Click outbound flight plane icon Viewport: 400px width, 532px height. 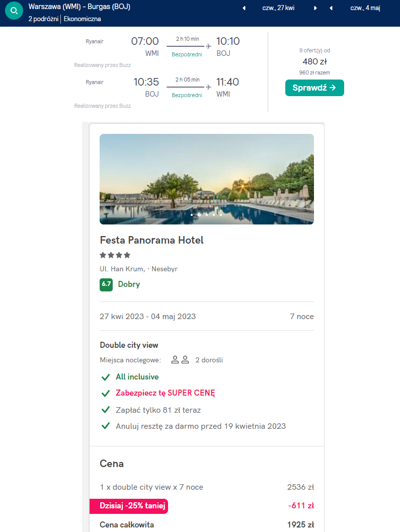209,46
